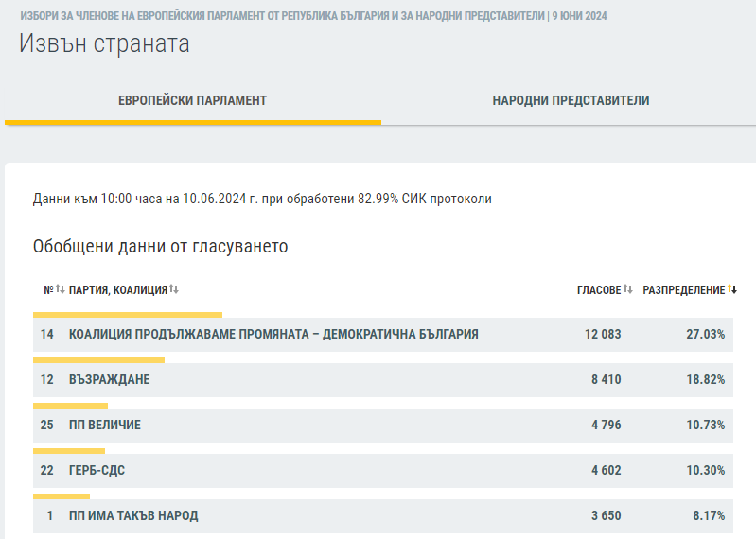Select the ПП ИМА ТАКЪВ НАРОД party name
The width and height of the screenshot is (756, 539).
[133, 515]
